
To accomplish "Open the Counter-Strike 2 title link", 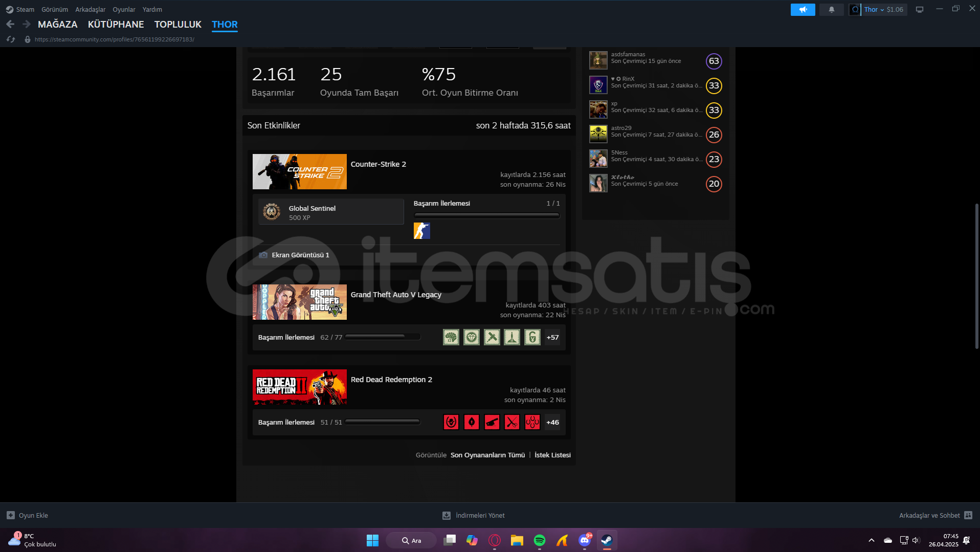I will [378, 164].
